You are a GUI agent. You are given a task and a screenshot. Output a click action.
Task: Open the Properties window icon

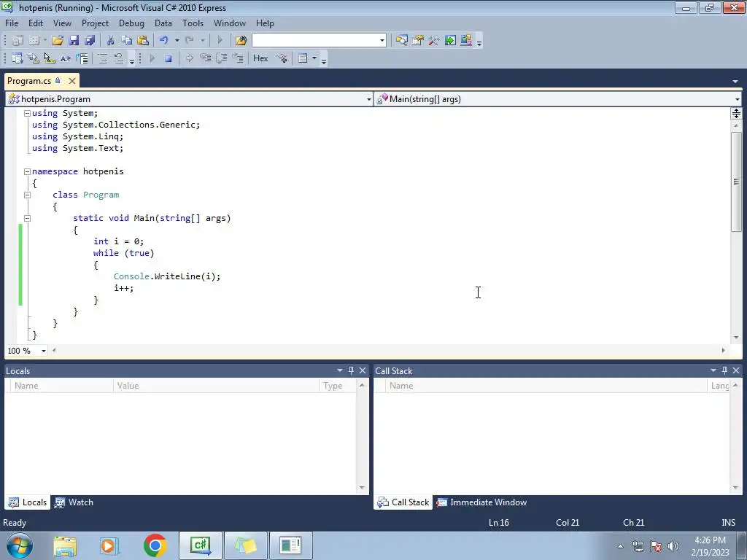[418, 41]
